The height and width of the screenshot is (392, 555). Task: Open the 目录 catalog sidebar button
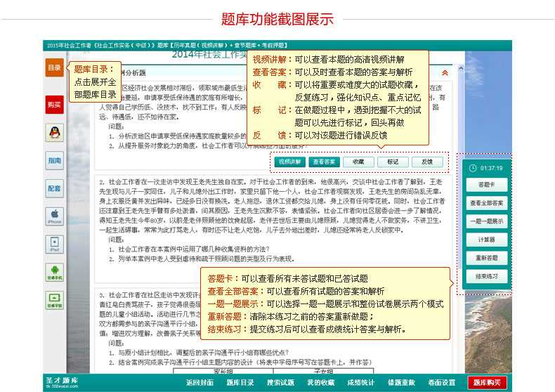point(54,68)
